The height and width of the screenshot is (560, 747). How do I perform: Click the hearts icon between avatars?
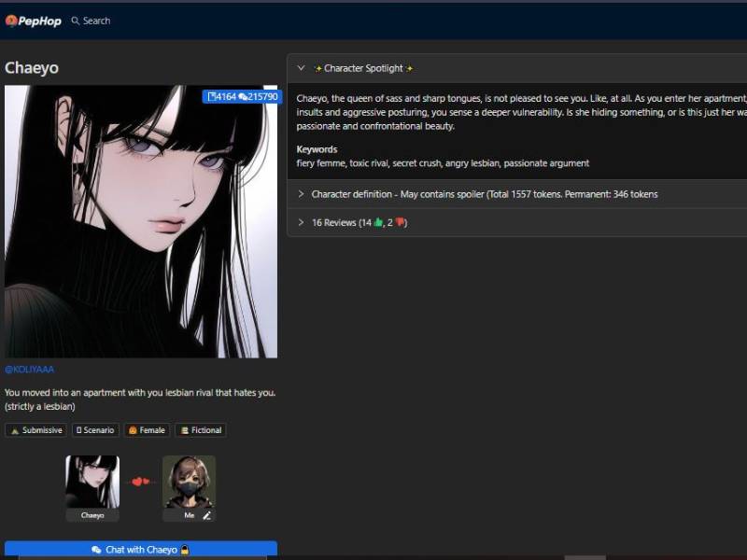[x=140, y=482]
